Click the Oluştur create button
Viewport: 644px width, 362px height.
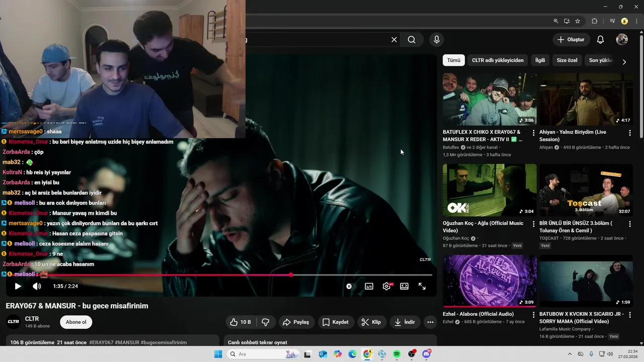click(571, 40)
